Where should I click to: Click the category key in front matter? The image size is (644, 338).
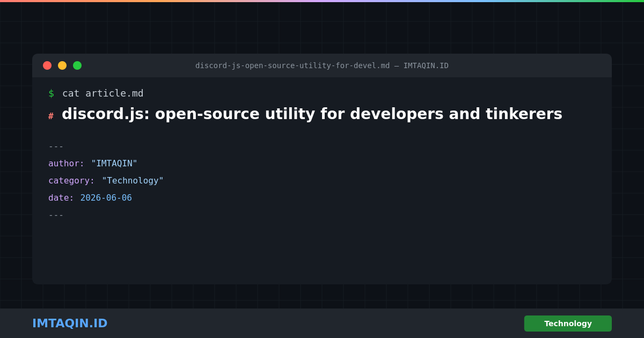[71, 180]
